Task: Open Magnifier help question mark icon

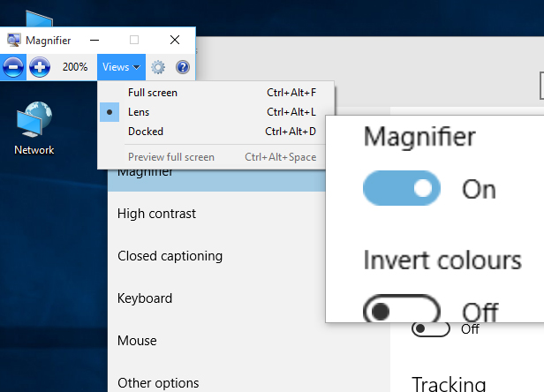Action: coord(183,67)
